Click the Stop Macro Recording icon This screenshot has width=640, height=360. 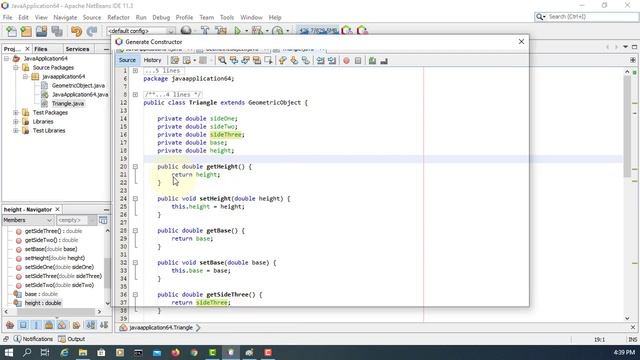(358, 60)
